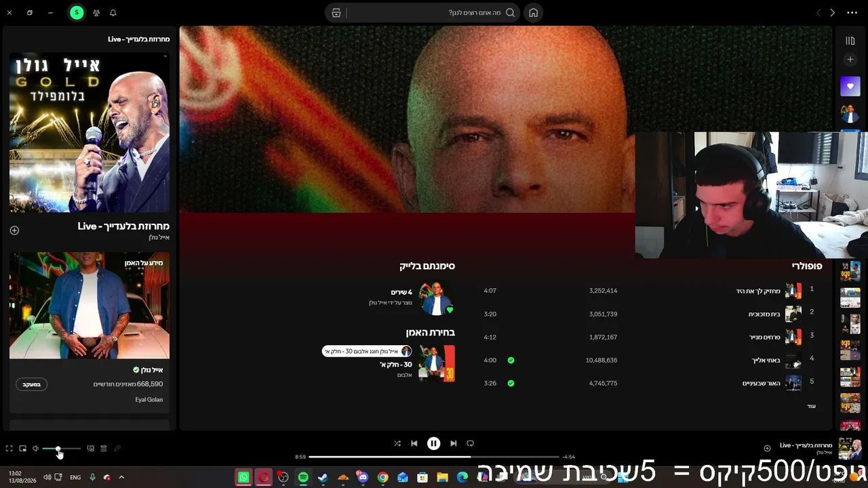This screenshot has height=488, width=868.
Task: Open Google Chrome from the taskbar
Action: [382, 477]
